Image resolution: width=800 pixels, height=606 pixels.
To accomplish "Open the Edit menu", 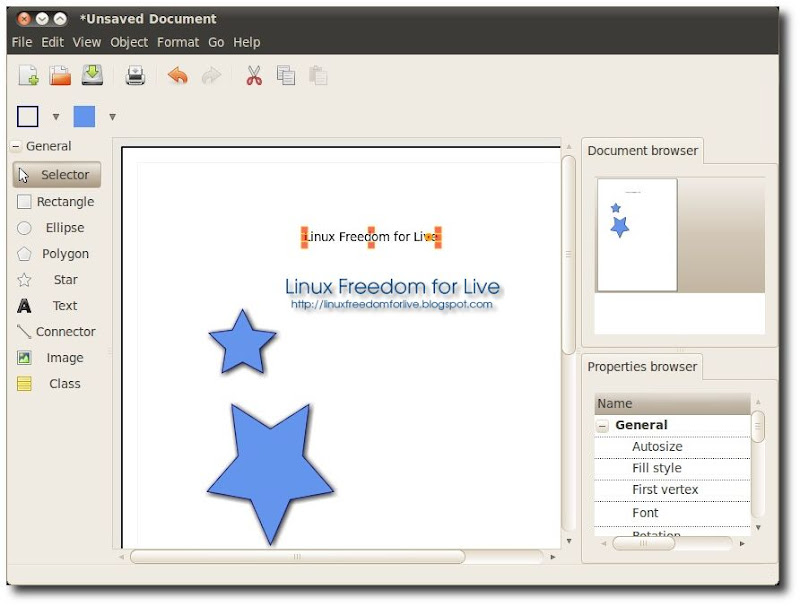I will [x=53, y=42].
